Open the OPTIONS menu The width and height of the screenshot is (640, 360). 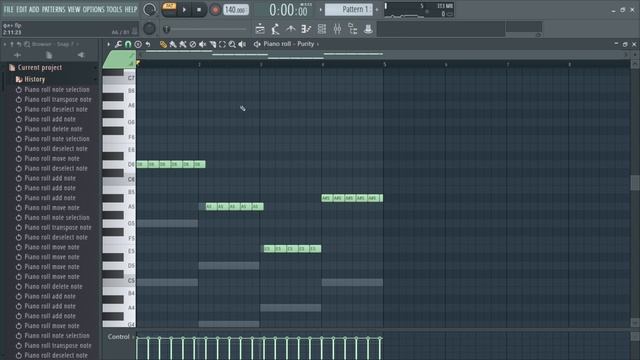click(x=93, y=9)
